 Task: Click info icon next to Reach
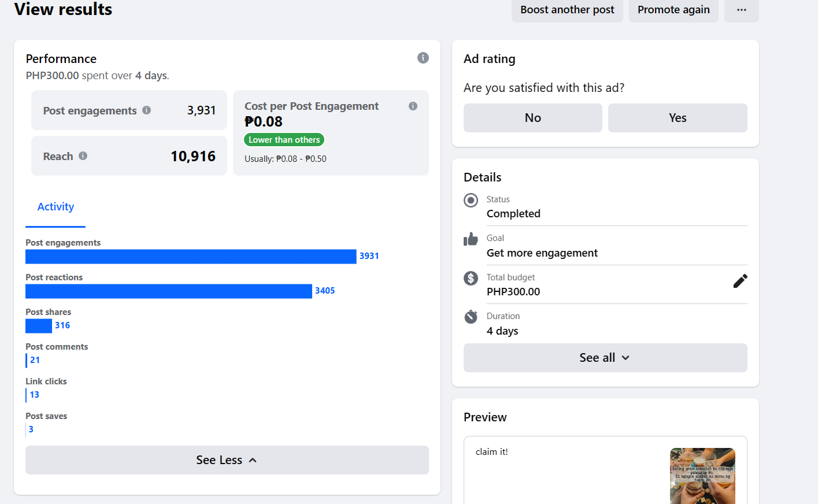[x=83, y=155]
